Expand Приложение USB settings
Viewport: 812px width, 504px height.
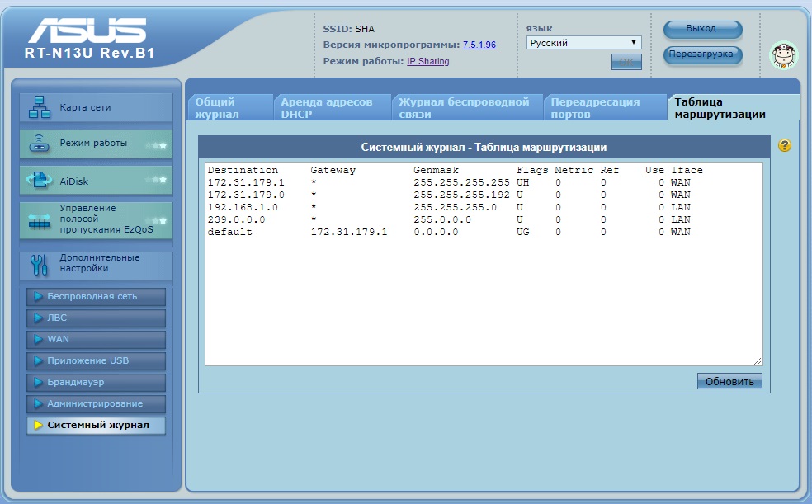pyautogui.click(x=97, y=361)
